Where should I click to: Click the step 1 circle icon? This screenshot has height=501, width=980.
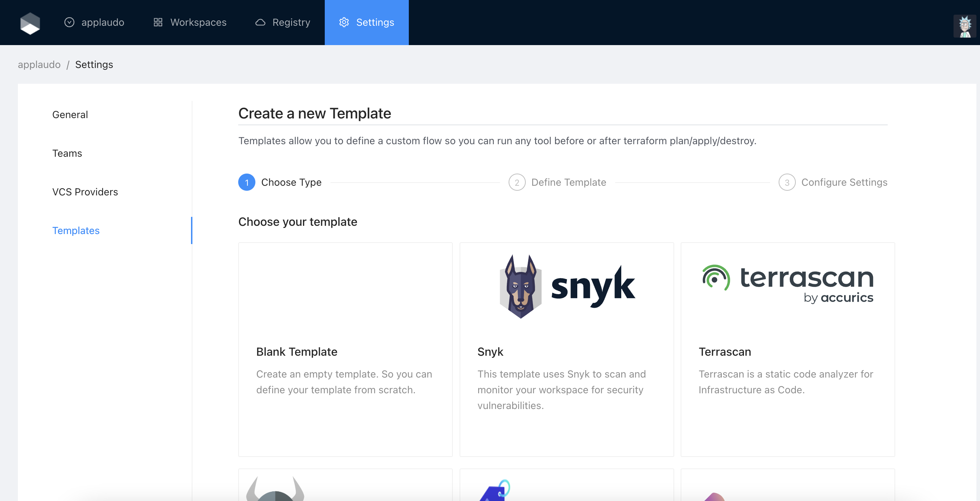pyautogui.click(x=246, y=183)
